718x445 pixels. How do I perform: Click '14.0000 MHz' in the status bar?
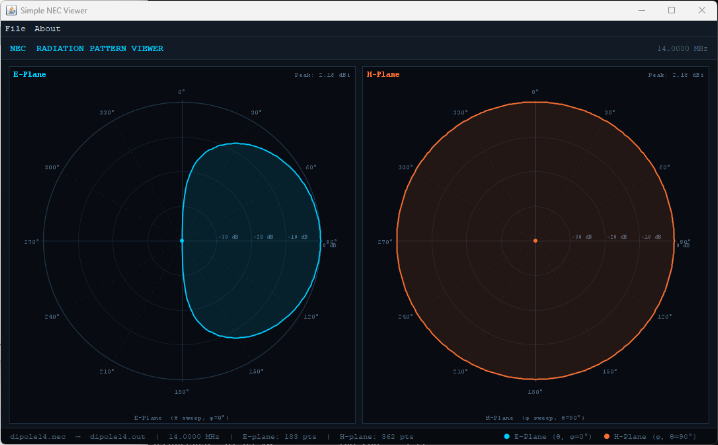[x=194, y=436]
